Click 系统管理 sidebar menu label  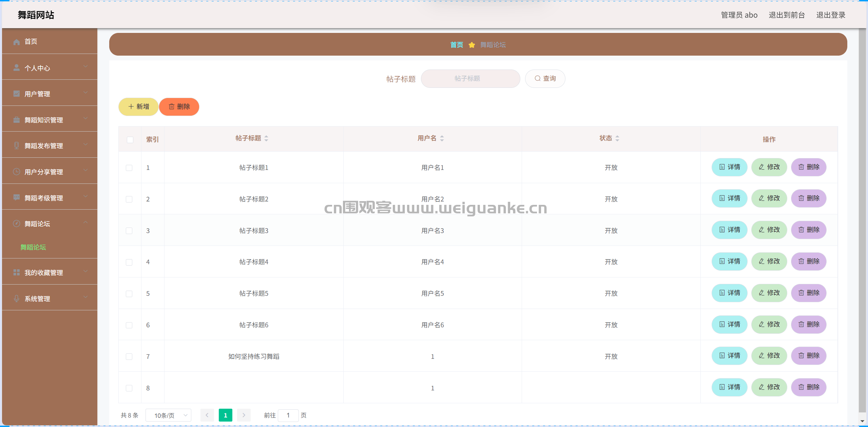pos(37,299)
